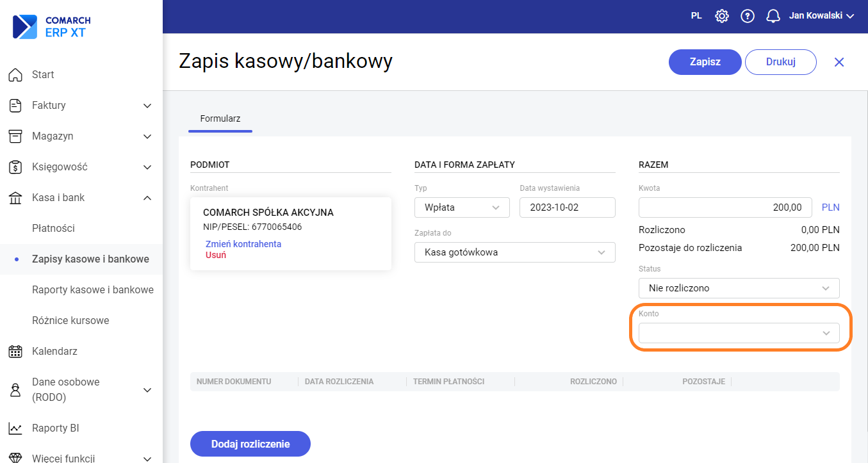Click the Start home icon

point(15,75)
